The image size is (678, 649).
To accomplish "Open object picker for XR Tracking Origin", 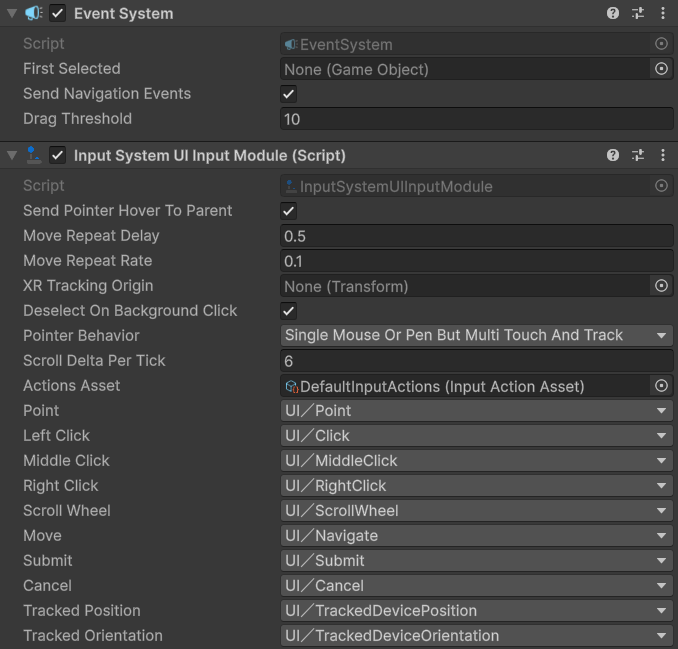I will pos(661,286).
